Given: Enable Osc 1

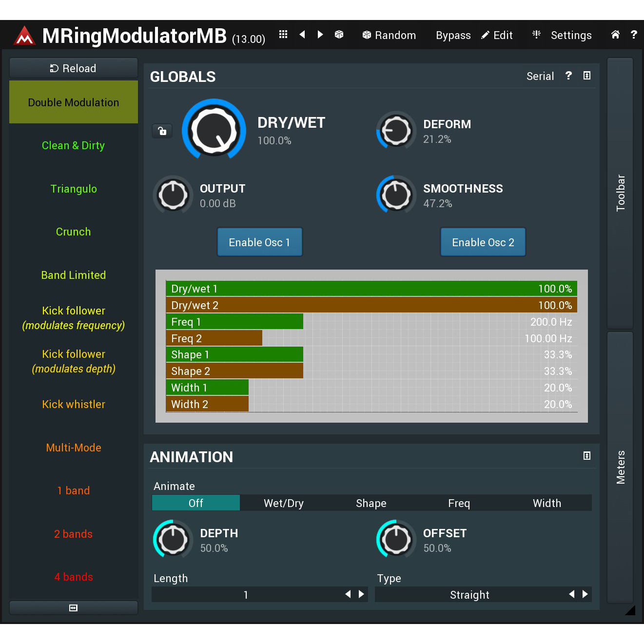Looking at the screenshot, I should (x=259, y=242).
